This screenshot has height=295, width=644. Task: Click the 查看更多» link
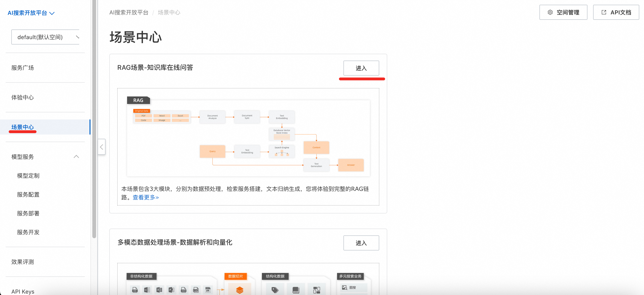pyautogui.click(x=146, y=197)
